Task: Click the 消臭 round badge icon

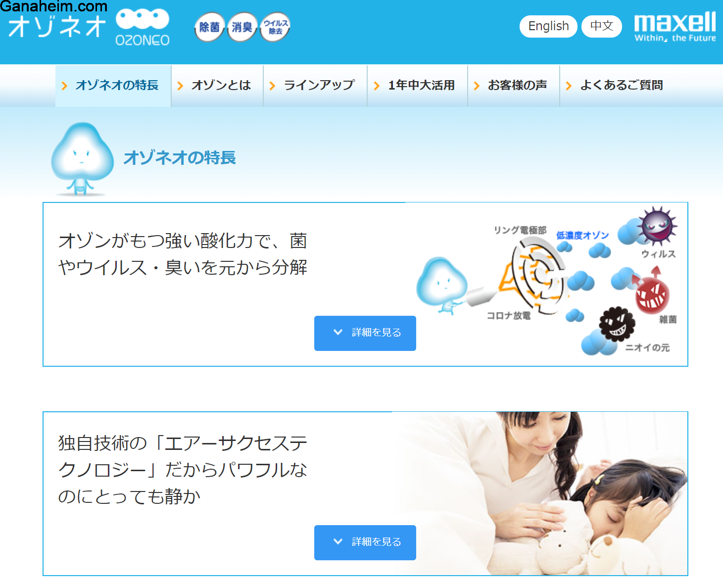Action: (x=242, y=27)
